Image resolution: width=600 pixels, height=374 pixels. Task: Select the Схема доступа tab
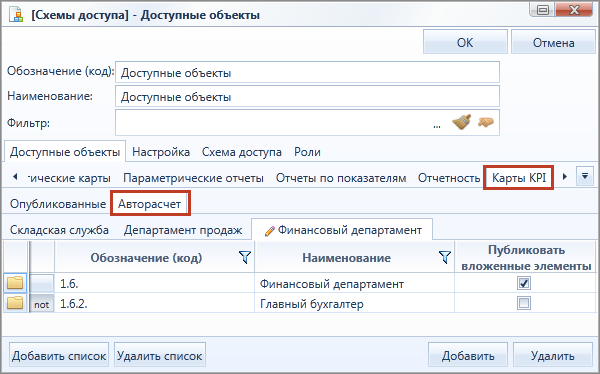[241, 152]
